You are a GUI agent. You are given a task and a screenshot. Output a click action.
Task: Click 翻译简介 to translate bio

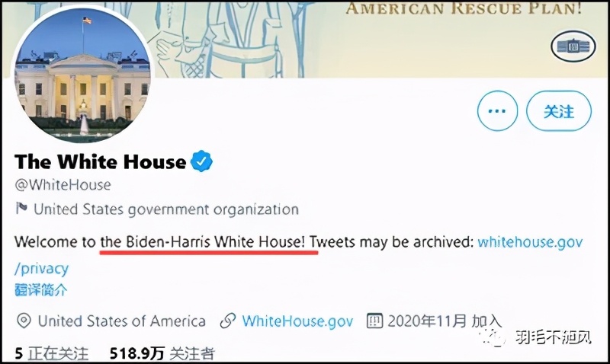[41, 289]
